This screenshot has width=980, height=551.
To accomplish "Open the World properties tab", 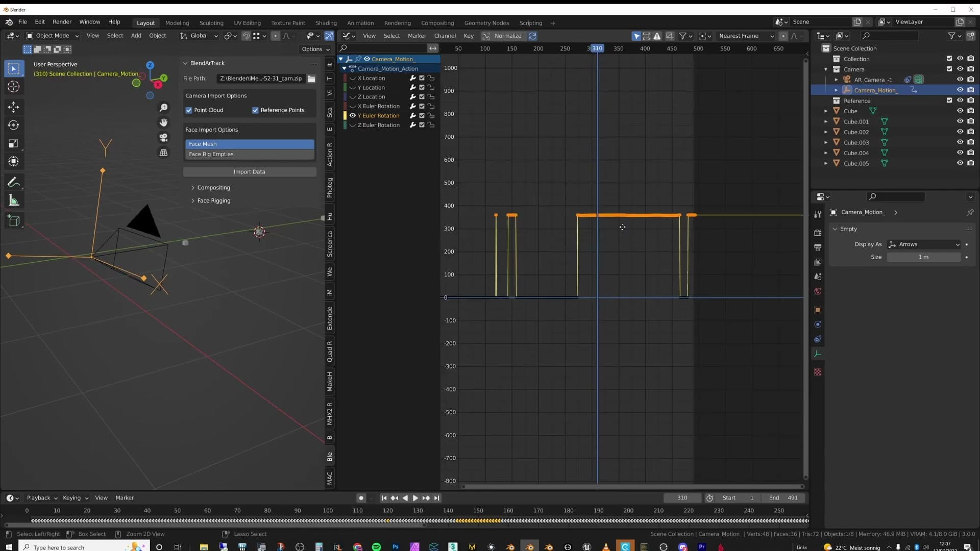I will [x=818, y=291].
